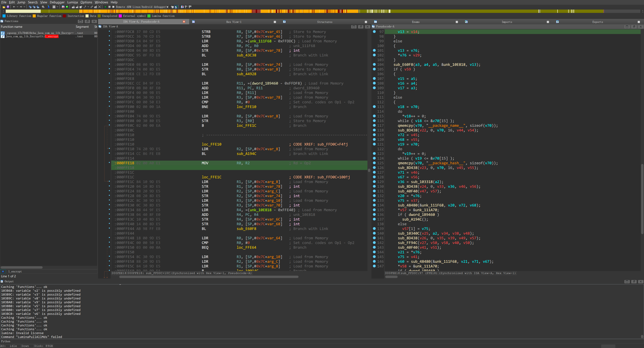Click the red-triangle warning toolbar icon

[63, 7]
